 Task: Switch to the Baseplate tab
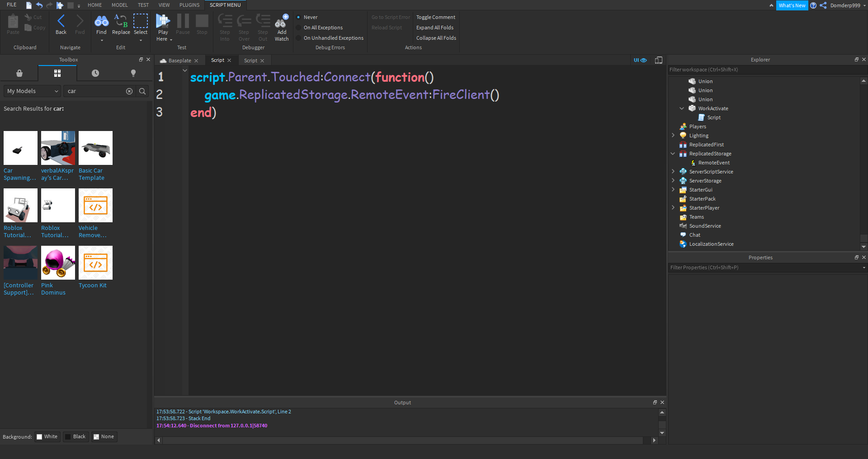(x=179, y=60)
